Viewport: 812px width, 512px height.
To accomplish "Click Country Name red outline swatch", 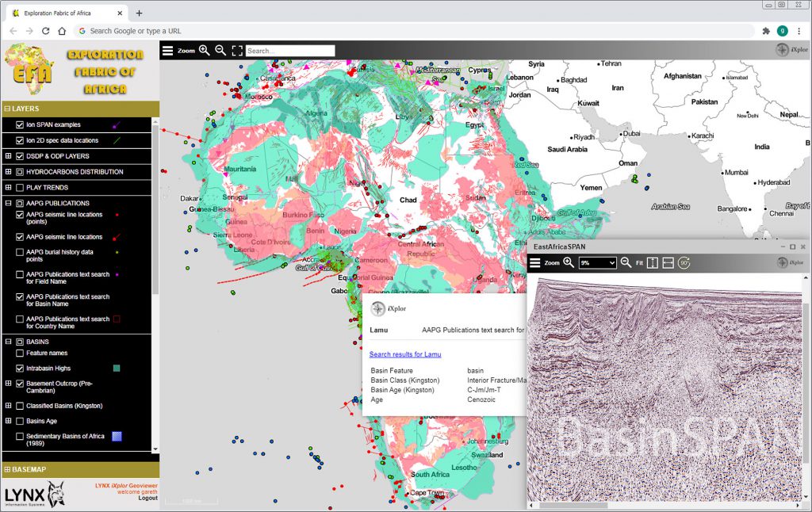I will (x=117, y=319).
